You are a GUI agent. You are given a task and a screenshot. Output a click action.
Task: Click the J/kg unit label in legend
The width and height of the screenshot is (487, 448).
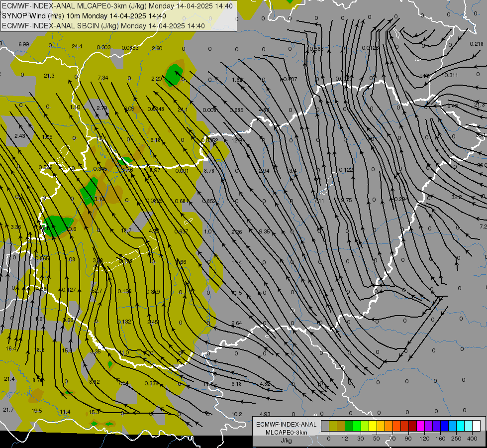[x=286, y=441]
